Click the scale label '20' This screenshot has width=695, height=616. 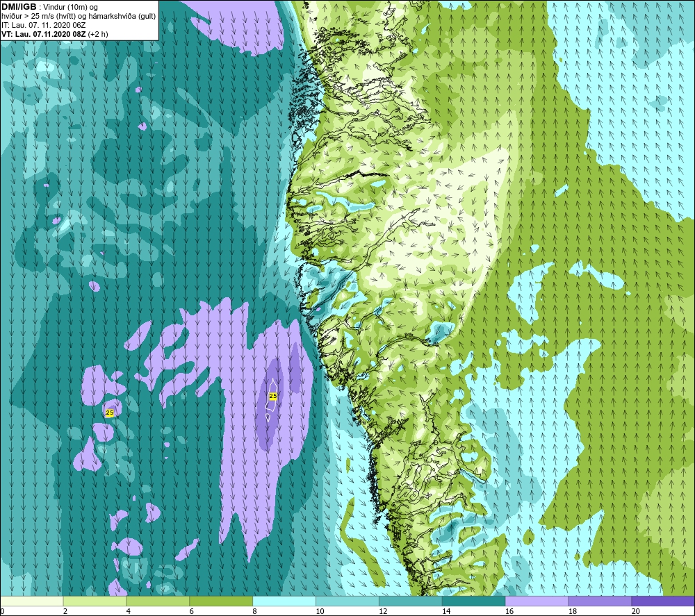coord(636,611)
